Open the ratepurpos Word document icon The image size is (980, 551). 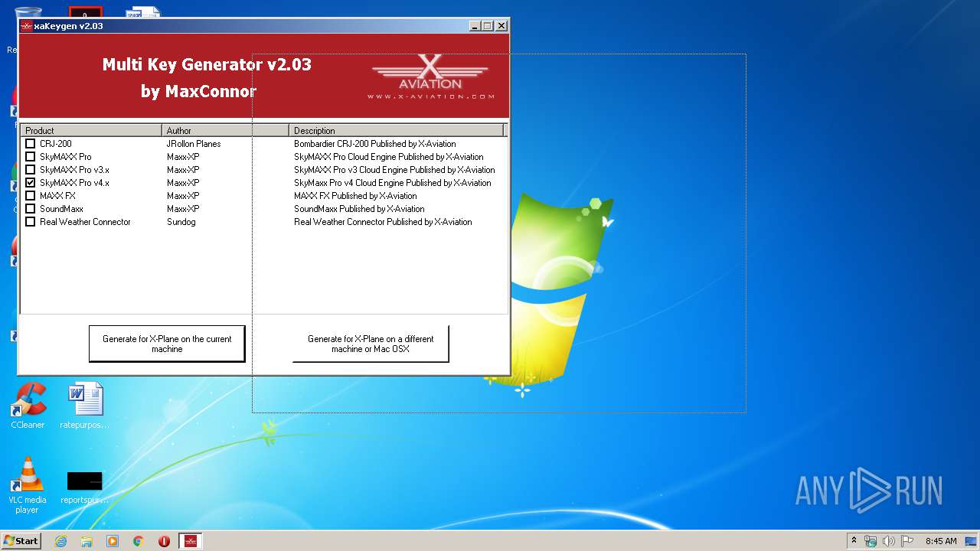coord(84,406)
